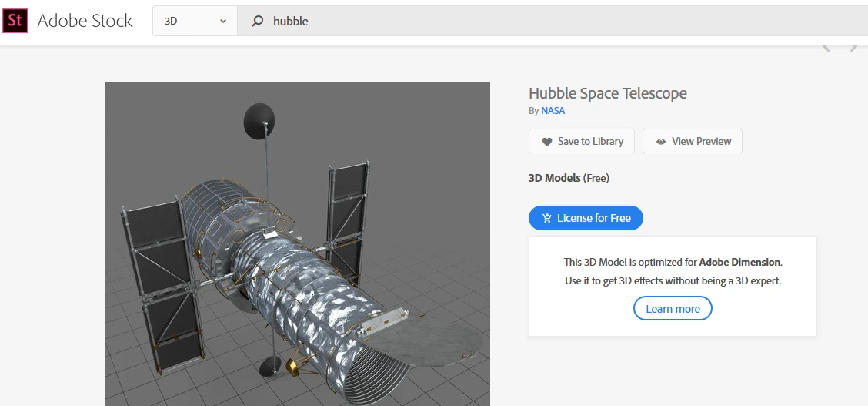Click the Save to Library button
This screenshot has height=406, width=868.
tap(582, 141)
